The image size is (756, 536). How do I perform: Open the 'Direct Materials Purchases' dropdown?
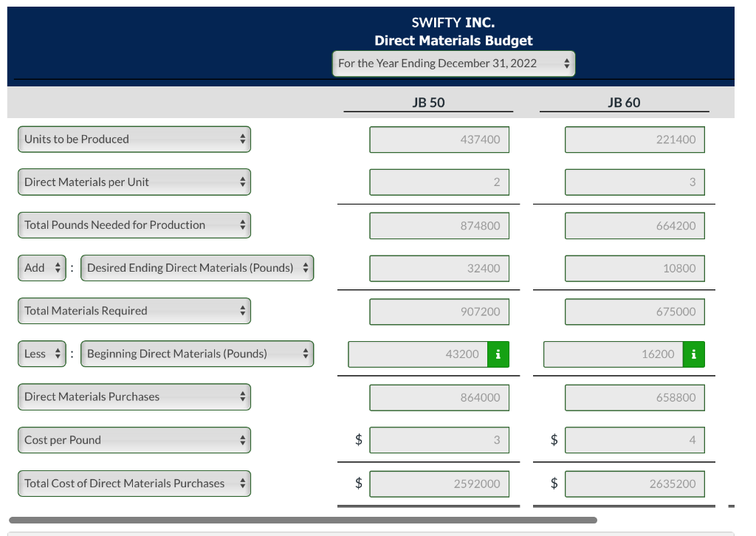coord(134,396)
